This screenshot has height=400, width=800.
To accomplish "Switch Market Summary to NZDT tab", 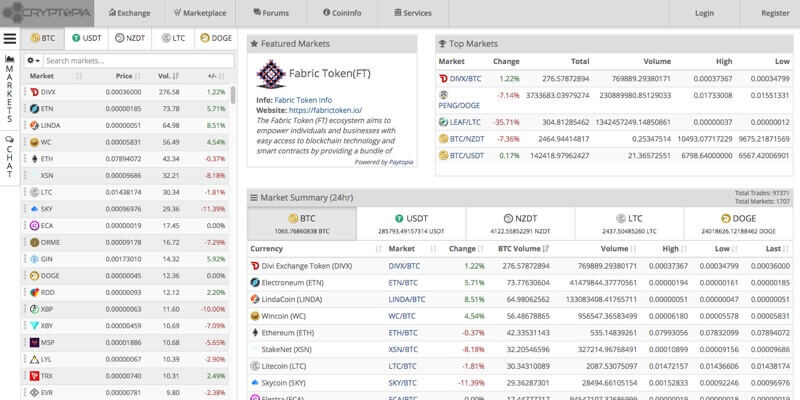I will (520, 224).
